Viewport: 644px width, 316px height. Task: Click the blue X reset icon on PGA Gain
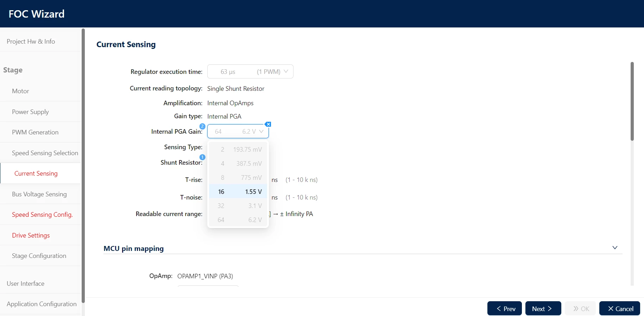pos(268,124)
